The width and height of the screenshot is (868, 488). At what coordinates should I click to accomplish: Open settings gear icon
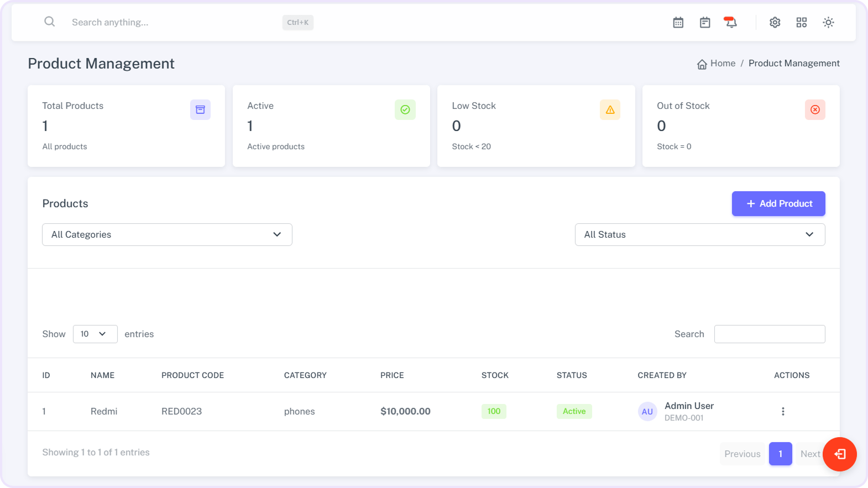pyautogui.click(x=775, y=23)
